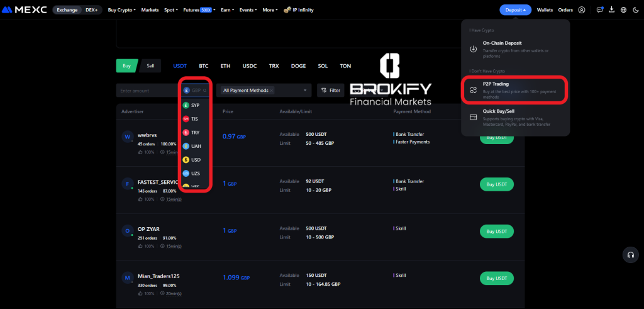Toggle dark mode moon icon
Viewport: 644px width, 309px height.
tap(635, 10)
